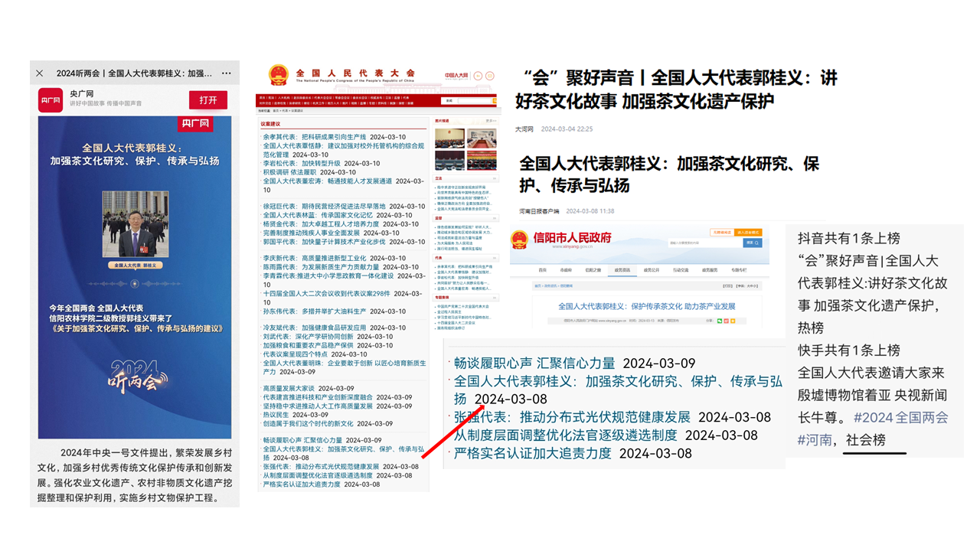
Task: Click the 中国人大网 logo at top right
Action: point(457,76)
